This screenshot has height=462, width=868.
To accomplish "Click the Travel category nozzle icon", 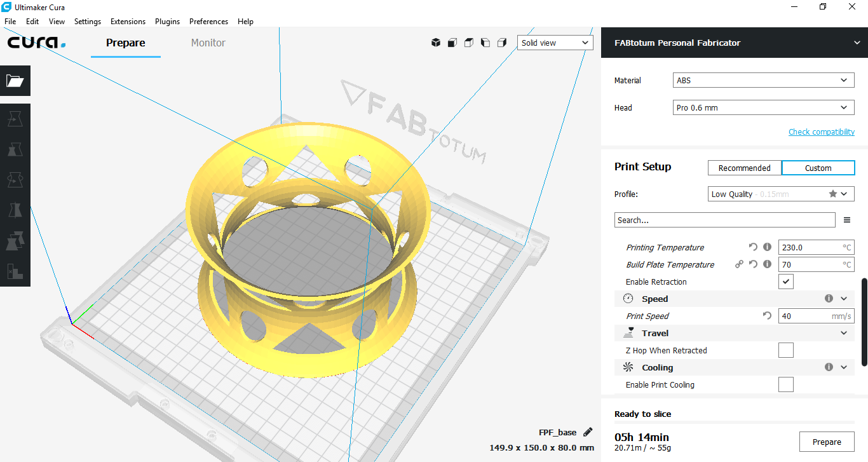I will tap(628, 333).
